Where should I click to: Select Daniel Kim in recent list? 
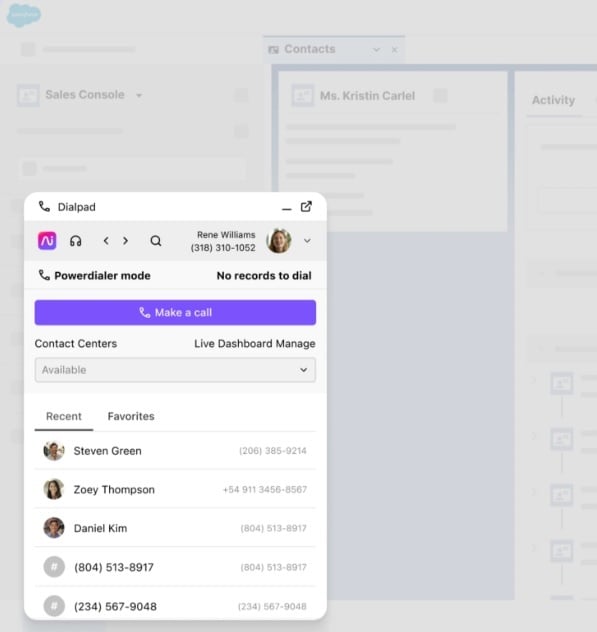pyautogui.click(x=175, y=528)
